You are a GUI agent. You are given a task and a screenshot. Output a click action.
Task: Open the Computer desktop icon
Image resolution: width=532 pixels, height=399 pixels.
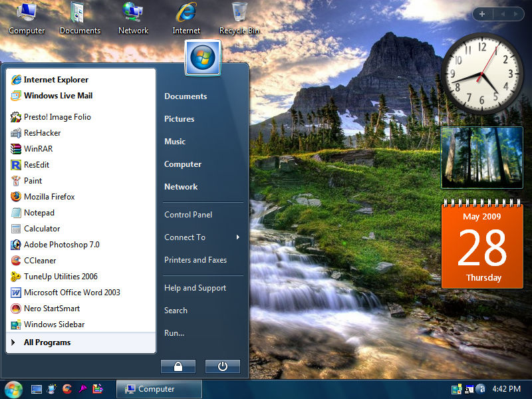(x=27, y=18)
